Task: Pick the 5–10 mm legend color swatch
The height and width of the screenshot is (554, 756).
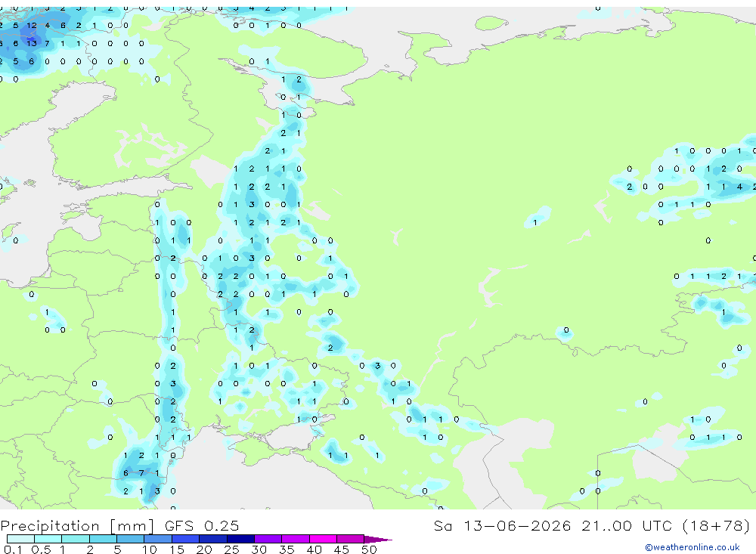Action: 131,539
